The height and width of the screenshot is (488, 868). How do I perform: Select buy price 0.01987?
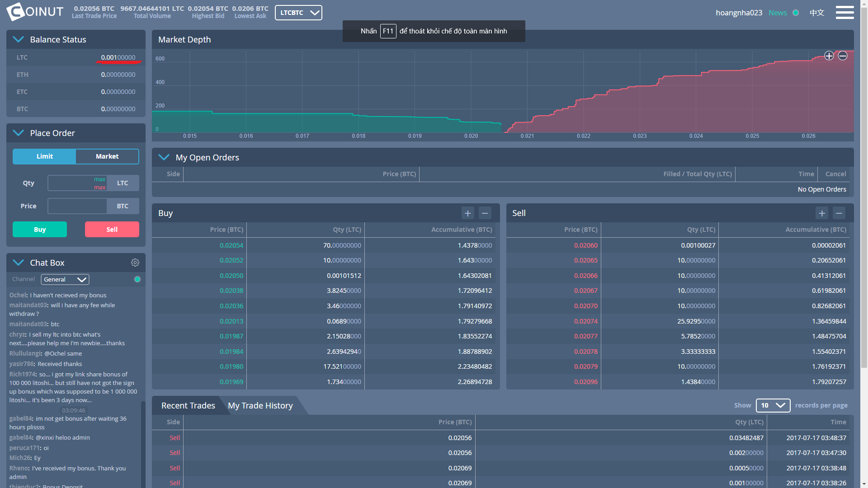pyautogui.click(x=231, y=336)
